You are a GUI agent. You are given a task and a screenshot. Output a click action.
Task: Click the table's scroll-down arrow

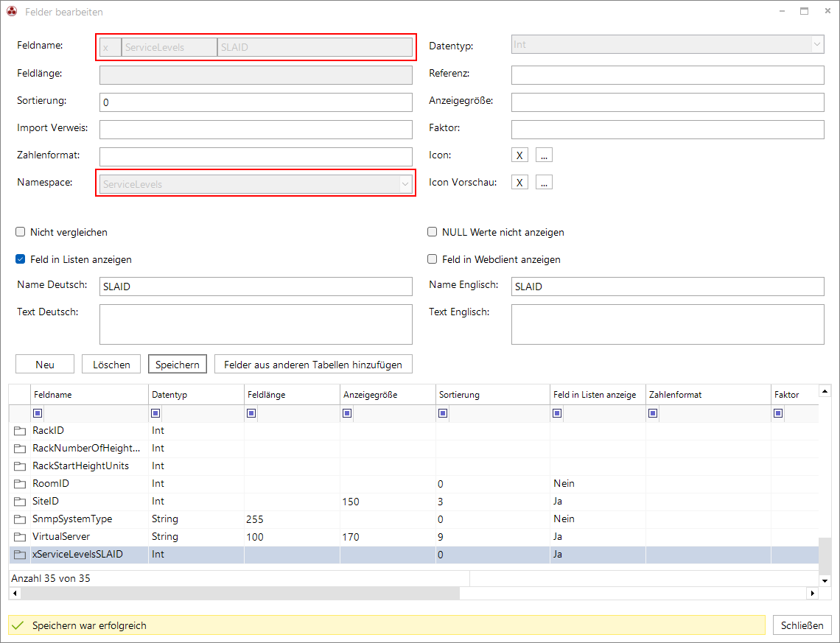coord(825,580)
